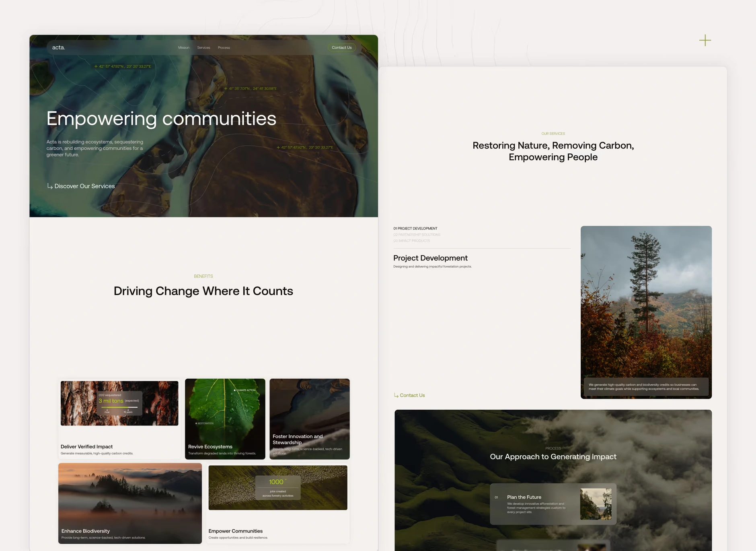Click the tall pine forest photo
Image resolution: width=756 pixels, height=551 pixels.
[x=646, y=312]
